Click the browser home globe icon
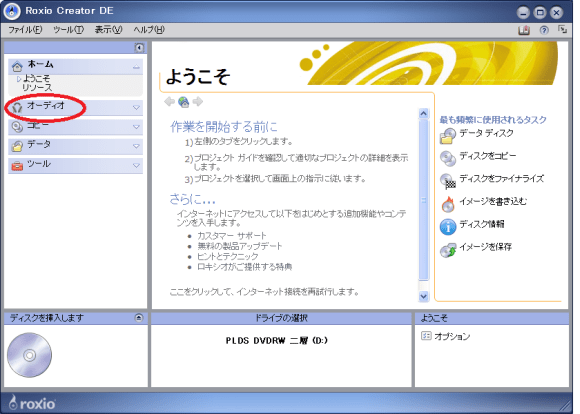This screenshot has height=414, width=580. pyautogui.click(x=183, y=102)
